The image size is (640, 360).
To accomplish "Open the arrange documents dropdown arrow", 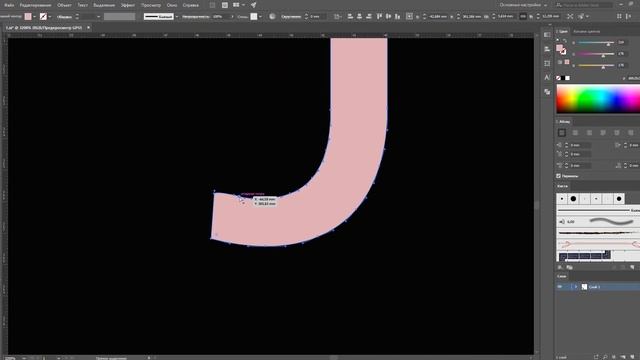I will point(243,5).
